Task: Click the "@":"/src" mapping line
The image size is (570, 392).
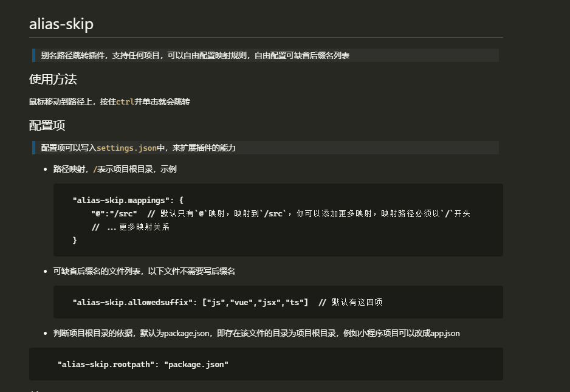Action: click(281, 214)
